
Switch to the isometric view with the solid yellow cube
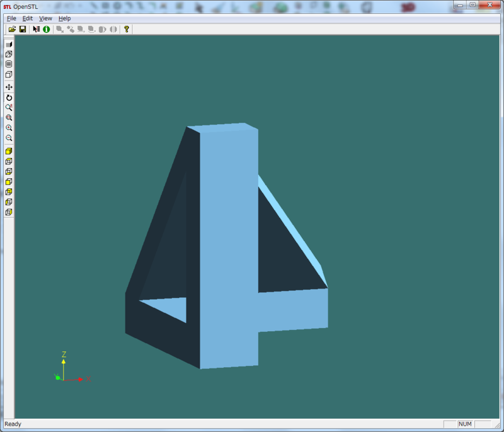(9, 151)
